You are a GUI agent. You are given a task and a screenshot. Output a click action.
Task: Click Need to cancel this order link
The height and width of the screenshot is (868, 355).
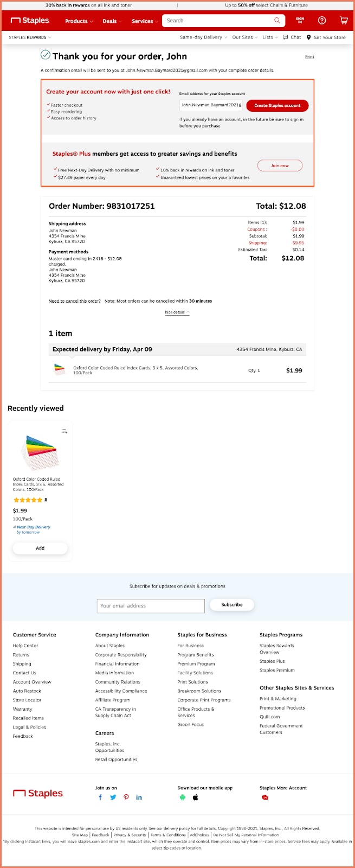(74, 301)
